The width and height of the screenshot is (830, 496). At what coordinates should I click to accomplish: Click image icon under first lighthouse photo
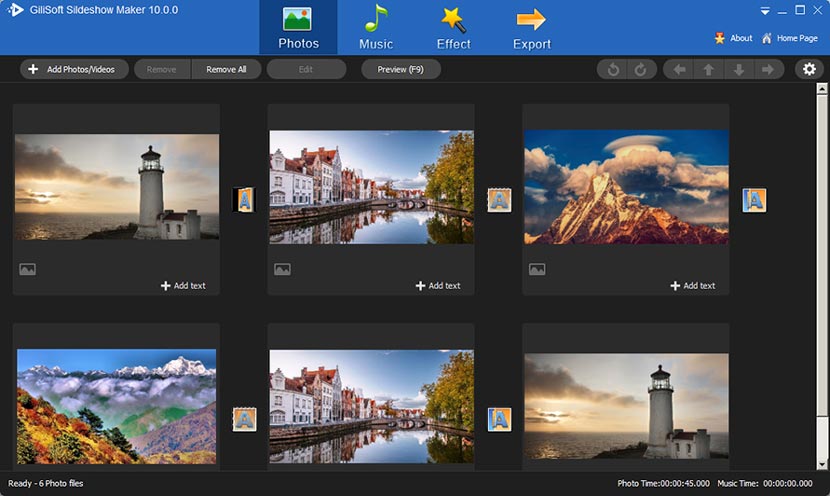[x=27, y=269]
